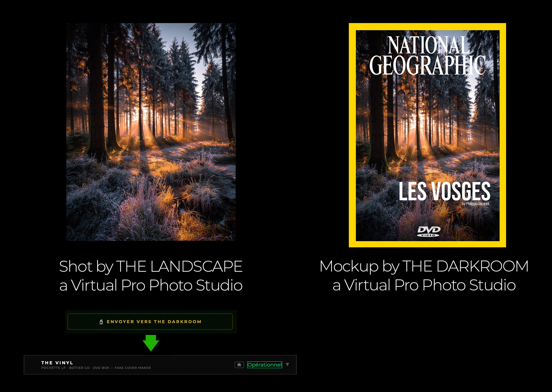
Task: Open the National Geographic mockup cover
Action: [427, 135]
